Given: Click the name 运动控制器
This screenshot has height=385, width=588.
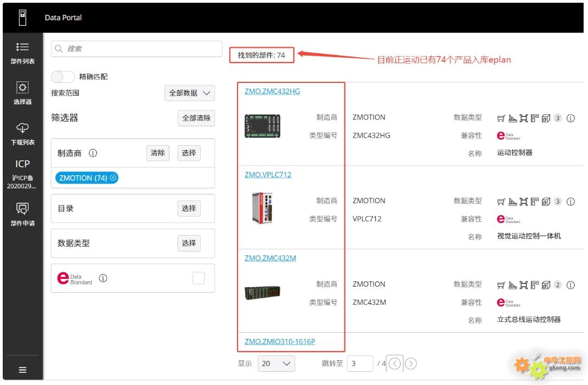Looking at the screenshot, I should (x=514, y=153).
